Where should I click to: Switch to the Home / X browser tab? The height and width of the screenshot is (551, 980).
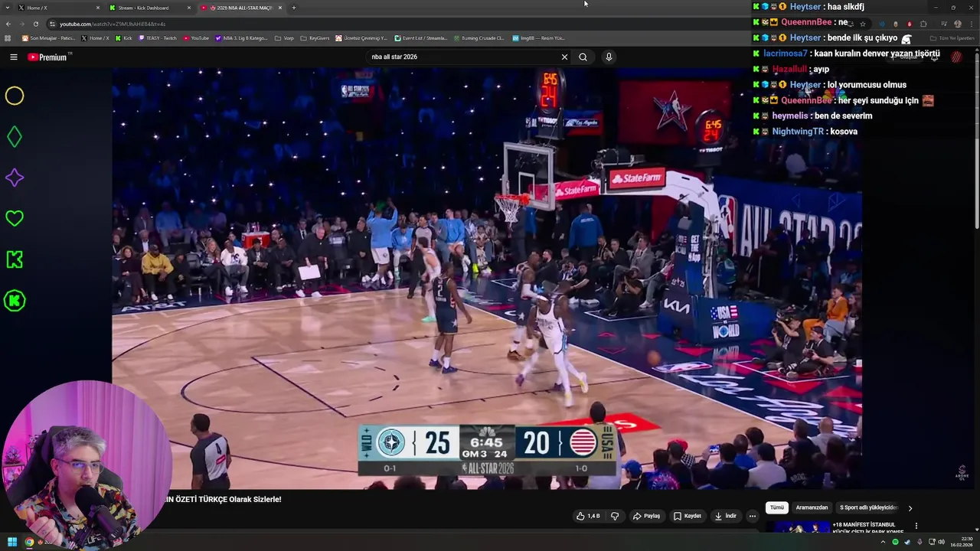[57, 8]
